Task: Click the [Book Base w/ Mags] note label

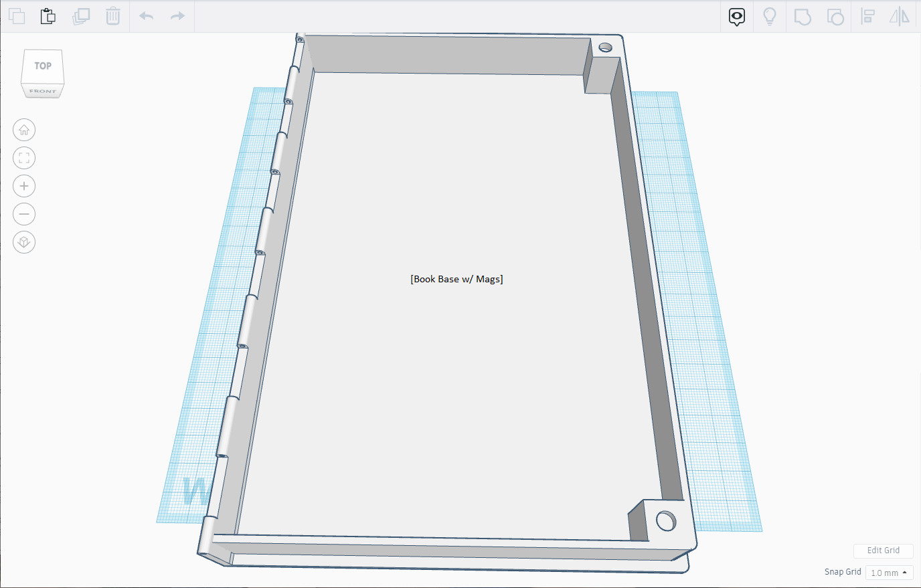Action: tap(457, 279)
